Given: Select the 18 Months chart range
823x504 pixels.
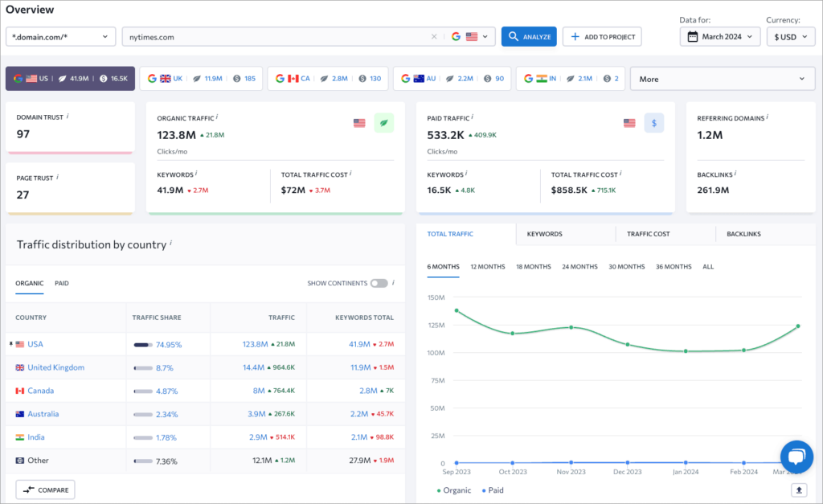Looking at the screenshot, I should [x=534, y=267].
